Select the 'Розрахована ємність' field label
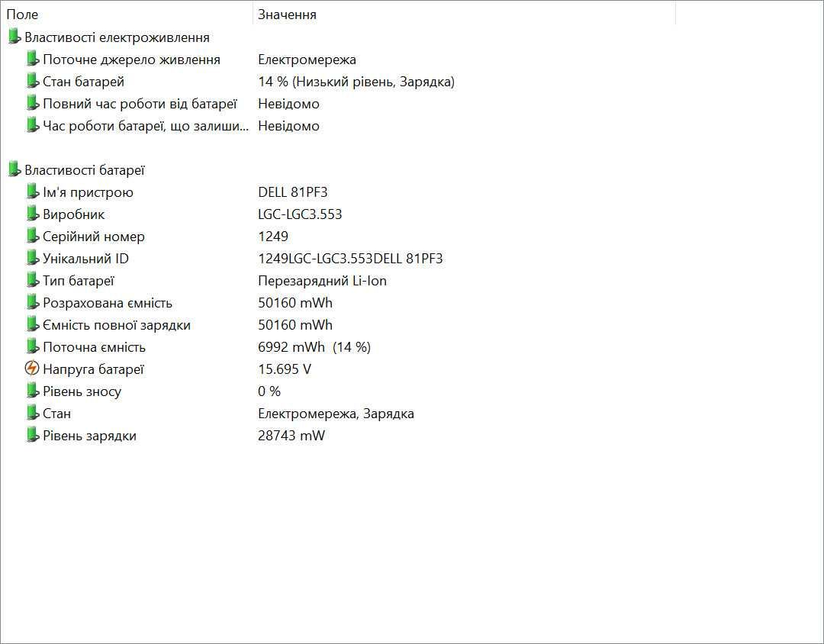This screenshot has height=644, width=824. [108, 302]
